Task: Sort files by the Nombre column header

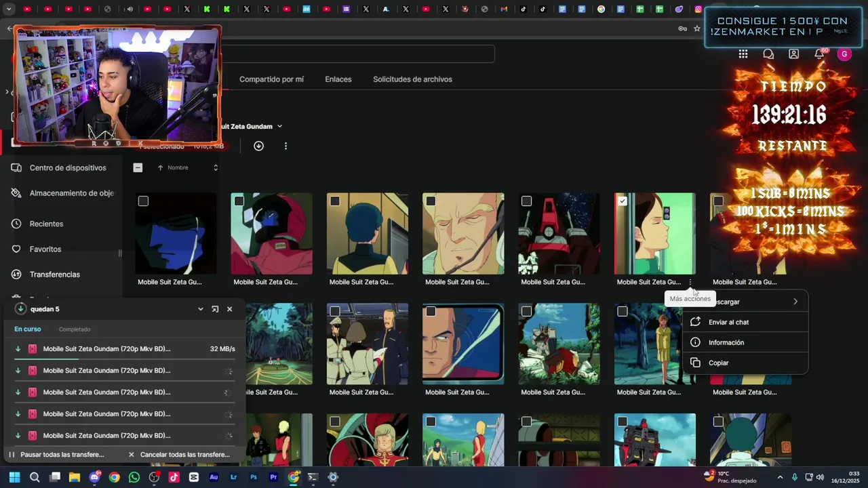Action: [x=178, y=167]
